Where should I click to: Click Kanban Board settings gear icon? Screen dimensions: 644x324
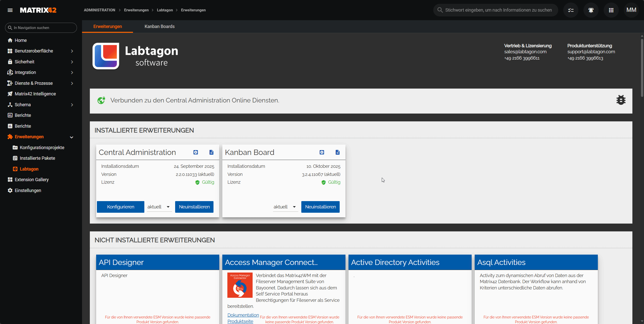pyautogui.click(x=322, y=152)
